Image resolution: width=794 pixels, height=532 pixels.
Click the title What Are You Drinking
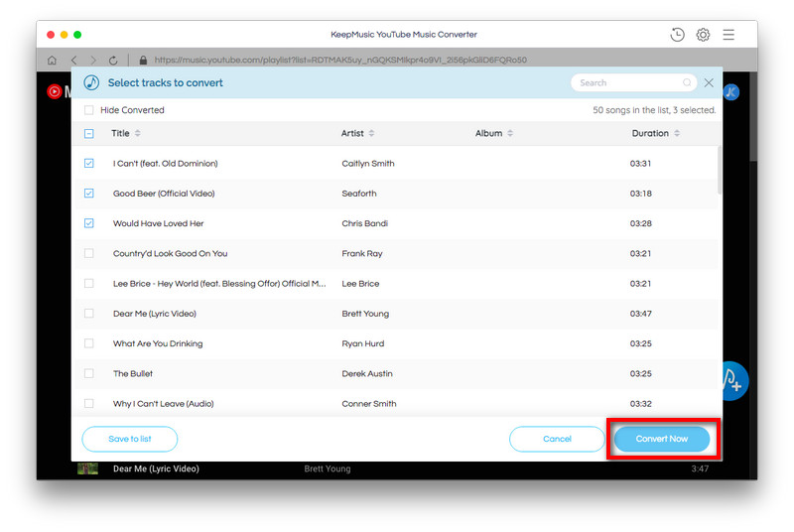pyautogui.click(x=158, y=343)
